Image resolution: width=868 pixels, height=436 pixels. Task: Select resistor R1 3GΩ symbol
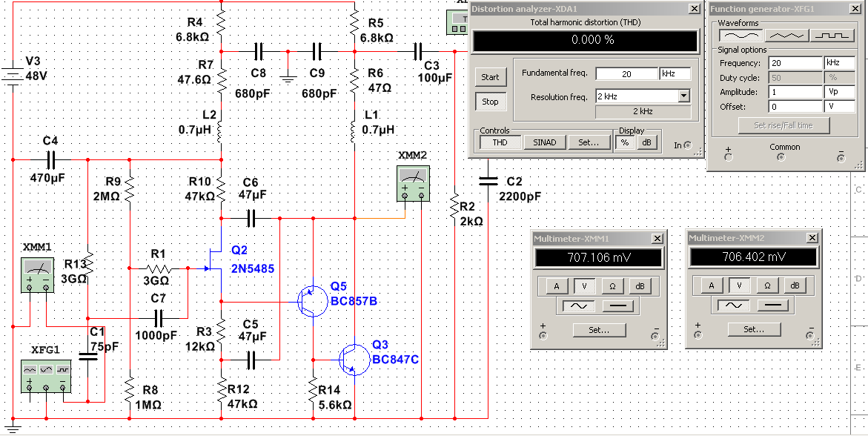pos(159,268)
